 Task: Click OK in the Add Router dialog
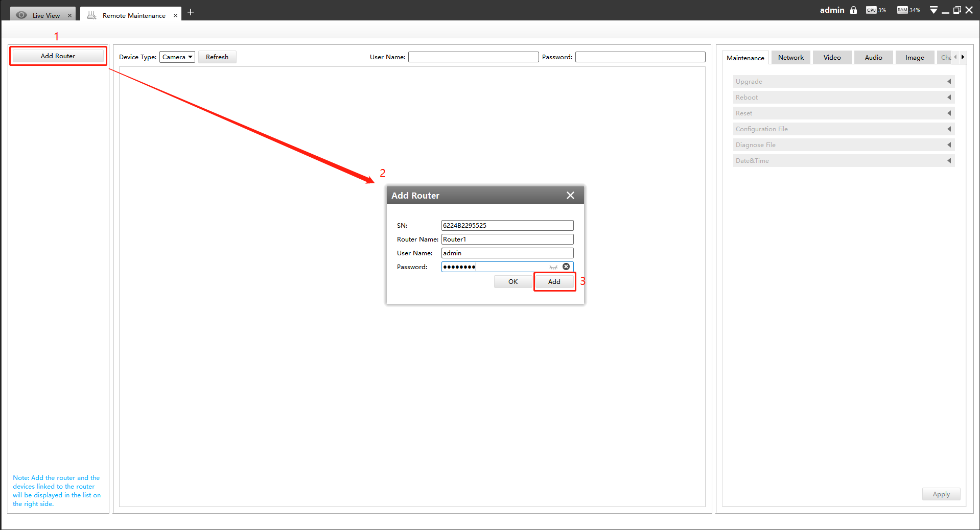pyautogui.click(x=512, y=282)
